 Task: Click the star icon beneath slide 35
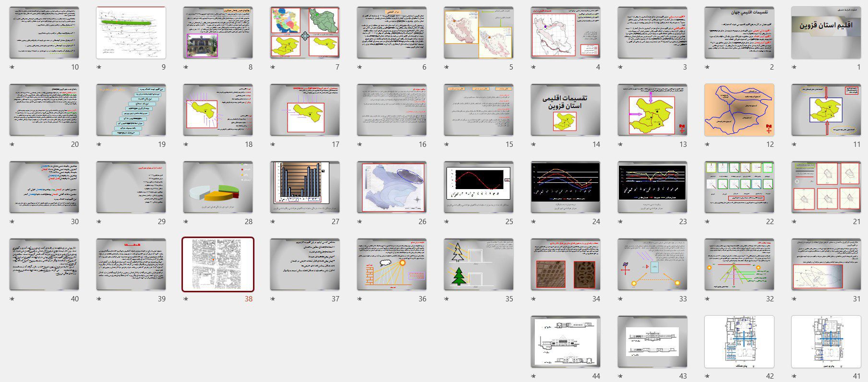point(446,299)
